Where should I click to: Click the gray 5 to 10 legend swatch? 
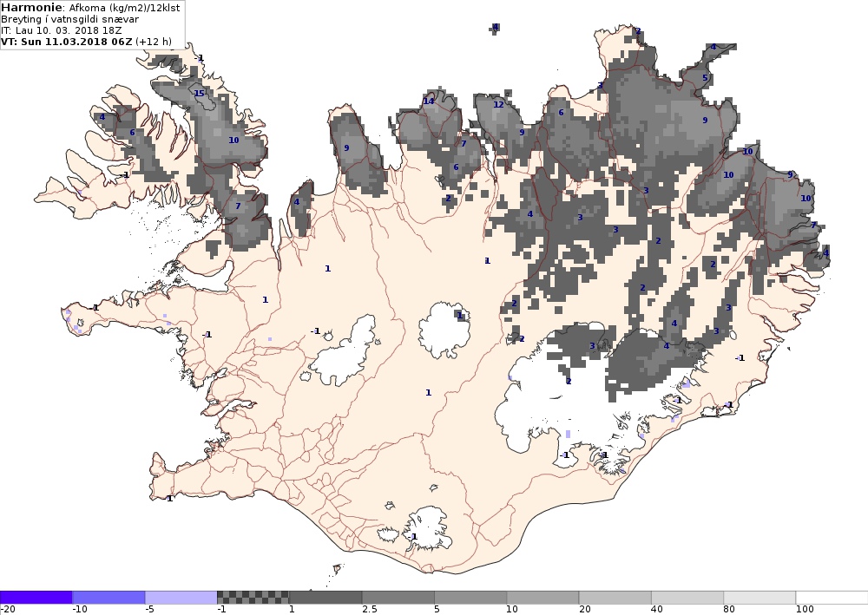tap(470, 598)
